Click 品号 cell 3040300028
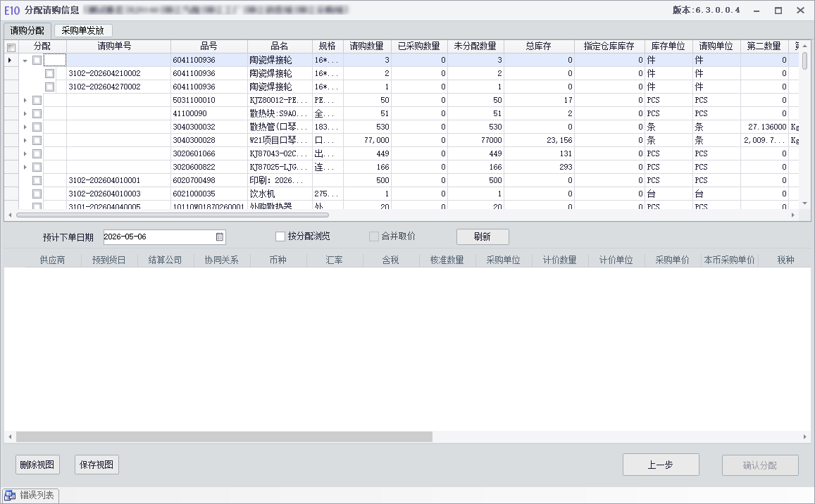 pos(209,140)
